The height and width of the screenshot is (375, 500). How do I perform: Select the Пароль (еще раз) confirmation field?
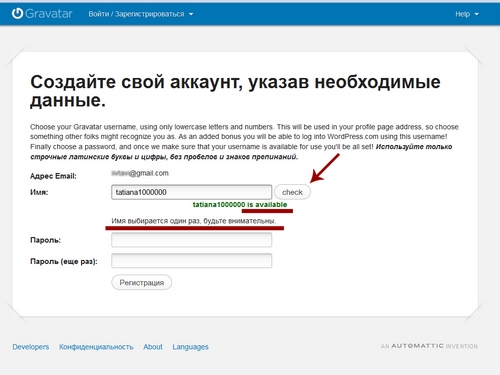pos(192,261)
